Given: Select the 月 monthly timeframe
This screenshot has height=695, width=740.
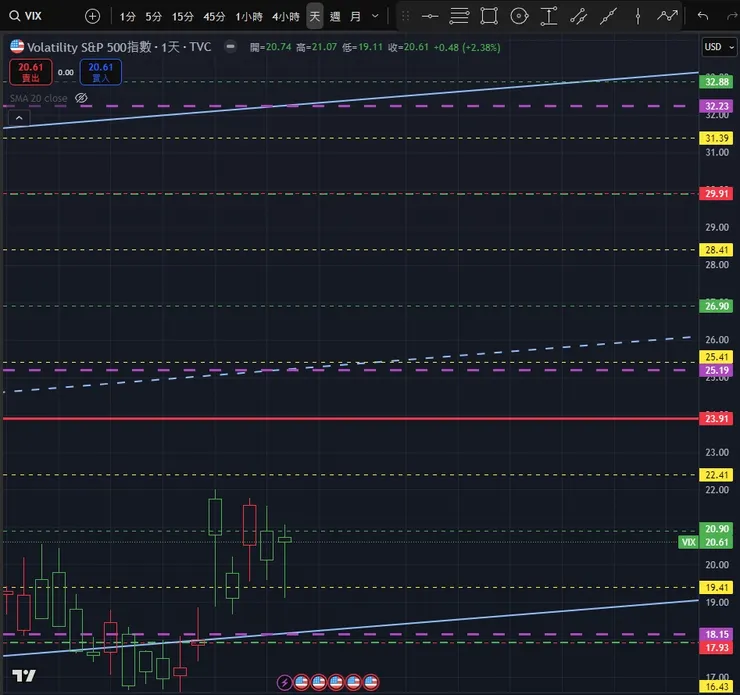Looking at the screenshot, I should pyautogui.click(x=355, y=17).
